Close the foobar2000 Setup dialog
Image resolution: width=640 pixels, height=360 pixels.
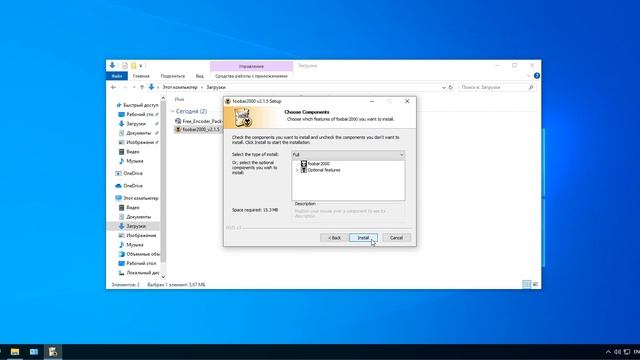pos(407,101)
